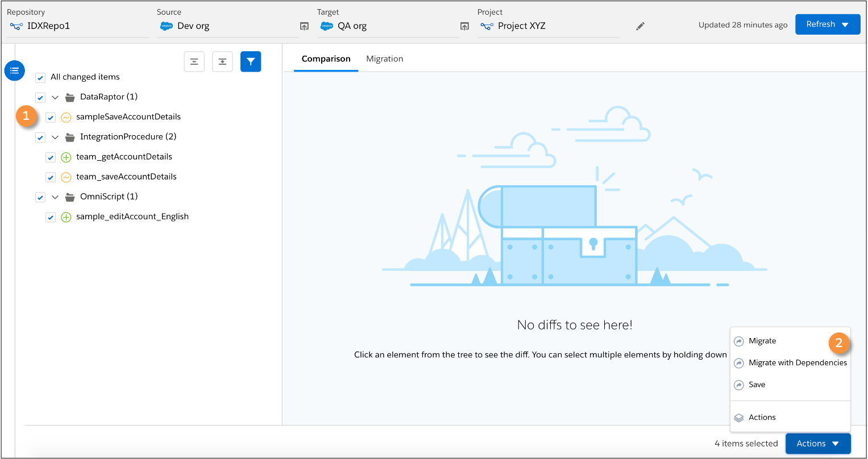Collapse the OmniScript tree node

tap(55, 197)
